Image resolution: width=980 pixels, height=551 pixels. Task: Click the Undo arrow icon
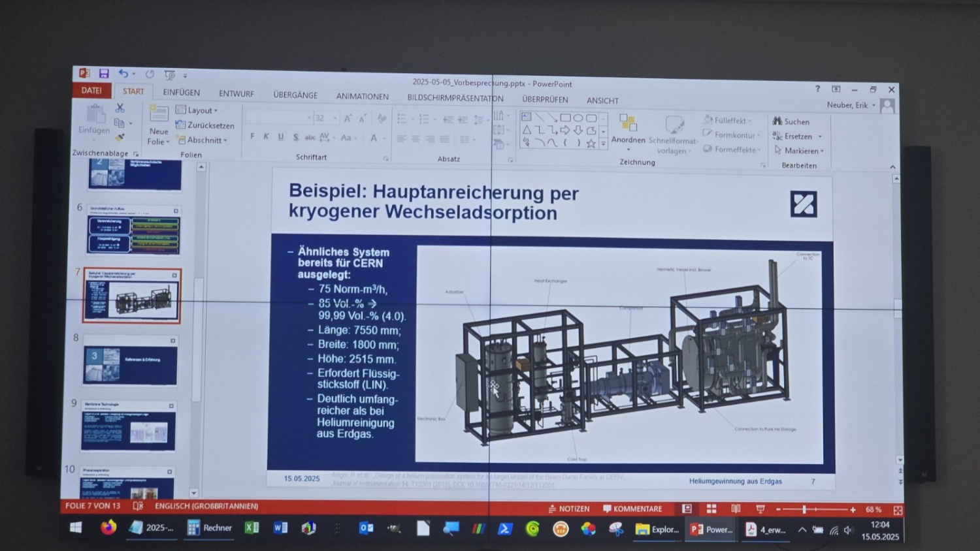coord(123,74)
